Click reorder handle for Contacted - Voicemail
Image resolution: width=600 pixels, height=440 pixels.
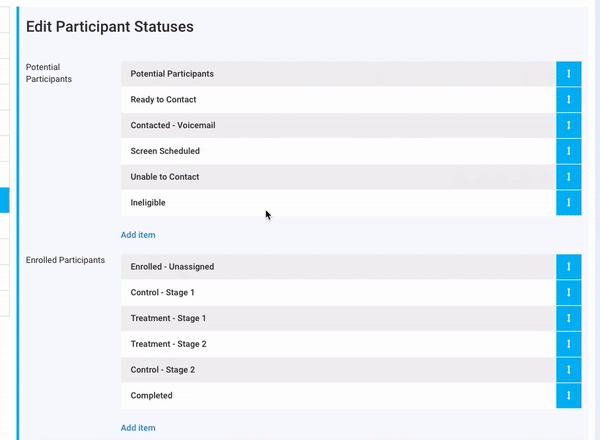click(568, 126)
